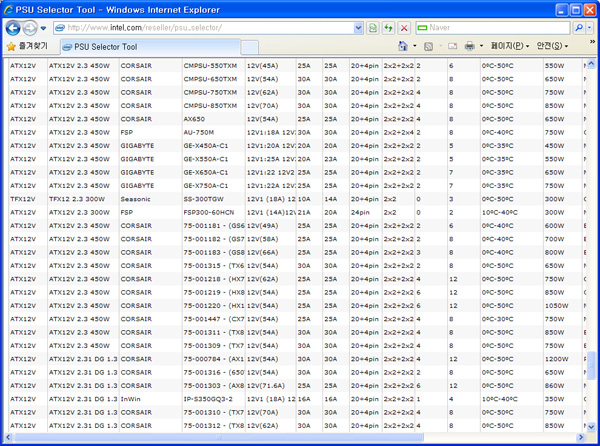Open the recent pages dropdown beside Forward
Viewport: 600px width, 446px height.
[43, 28]
